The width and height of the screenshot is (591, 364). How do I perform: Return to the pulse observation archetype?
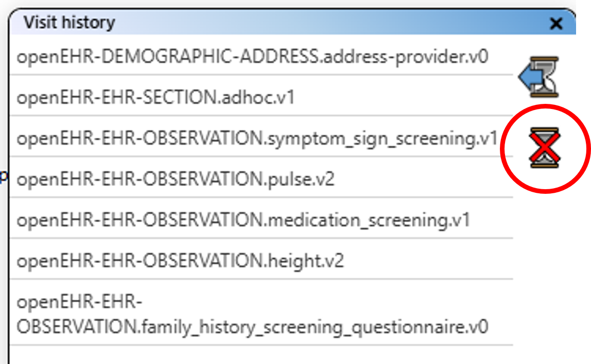click(176, 179)
